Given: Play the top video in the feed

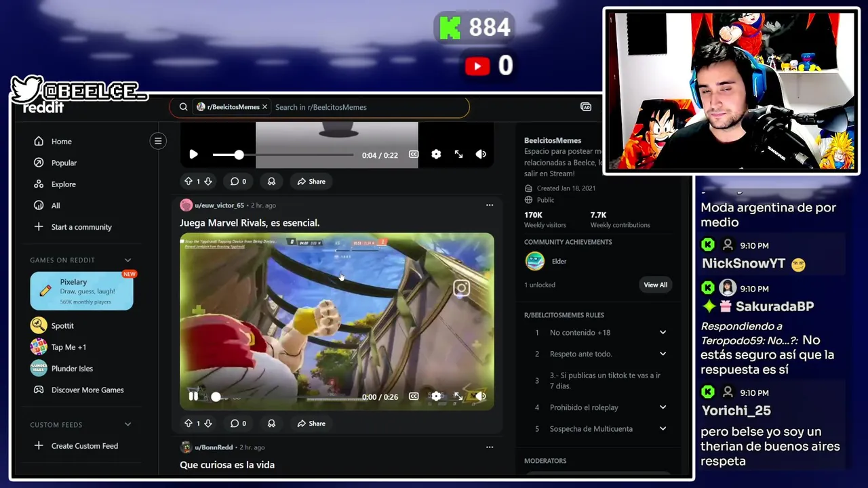Looking at the screenshot, I should coord(193,155).
